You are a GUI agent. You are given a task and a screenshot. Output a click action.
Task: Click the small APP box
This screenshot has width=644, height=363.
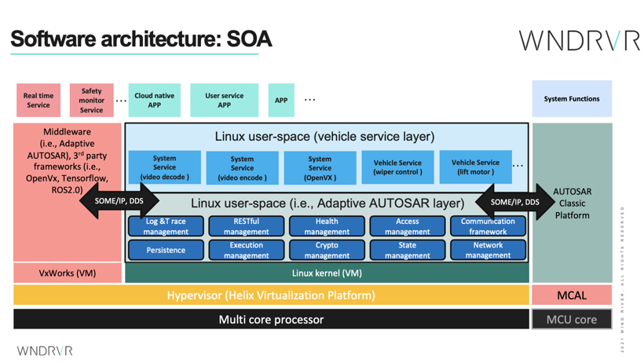pos(281,101)
